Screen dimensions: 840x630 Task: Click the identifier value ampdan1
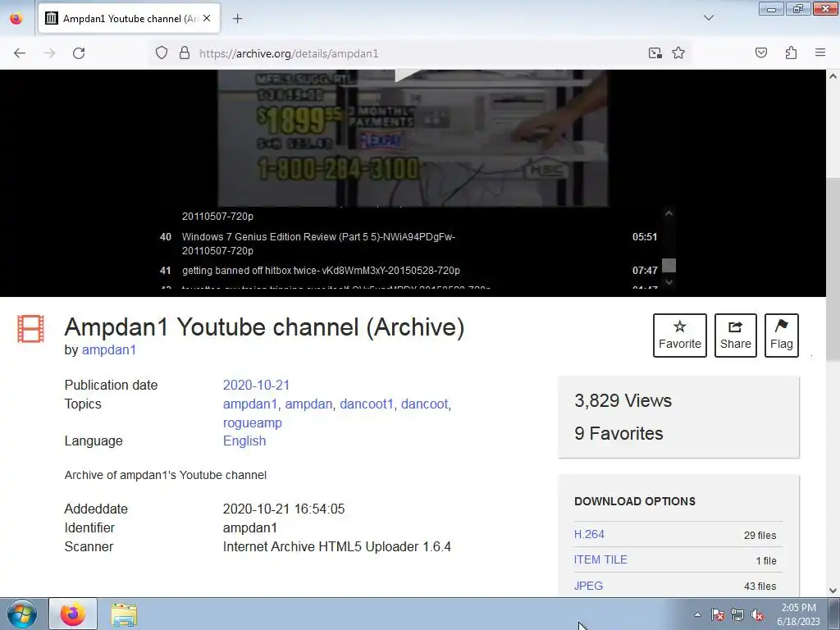(249, 527)
